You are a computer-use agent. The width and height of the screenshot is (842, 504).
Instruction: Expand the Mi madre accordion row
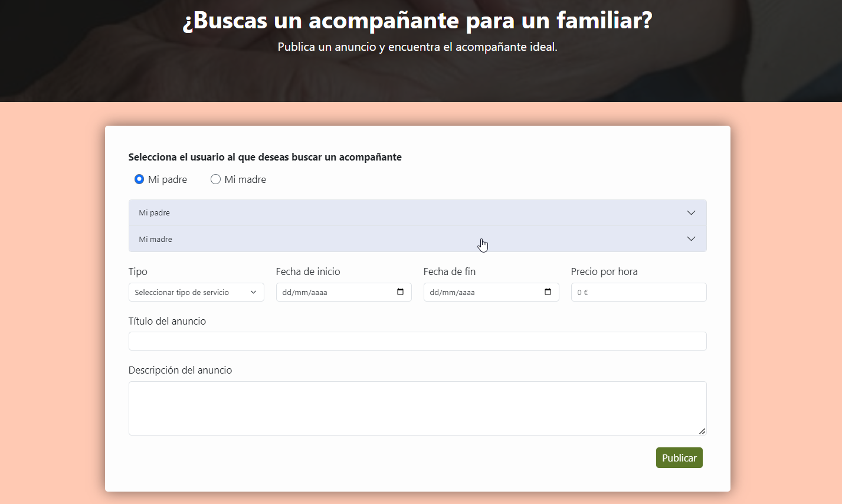coord(417,239)
